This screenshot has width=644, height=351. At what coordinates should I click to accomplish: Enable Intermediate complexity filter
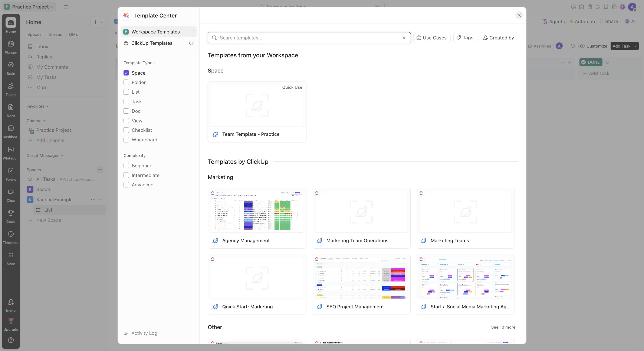tap(126, 175)
